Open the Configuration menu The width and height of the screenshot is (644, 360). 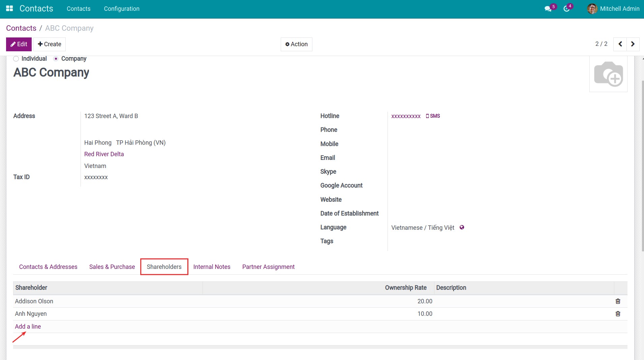coord(122,9)
